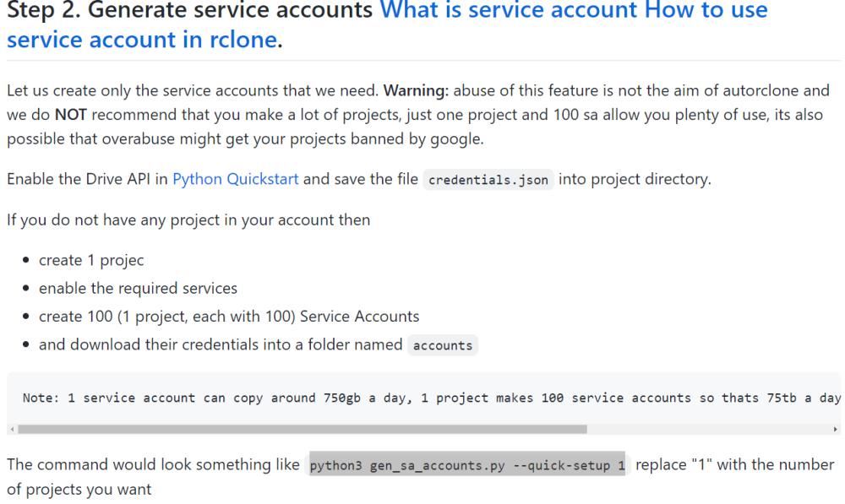Click the bold 'Warning:' text
Viewport: 845px width, 504px height.
(416, 90)
